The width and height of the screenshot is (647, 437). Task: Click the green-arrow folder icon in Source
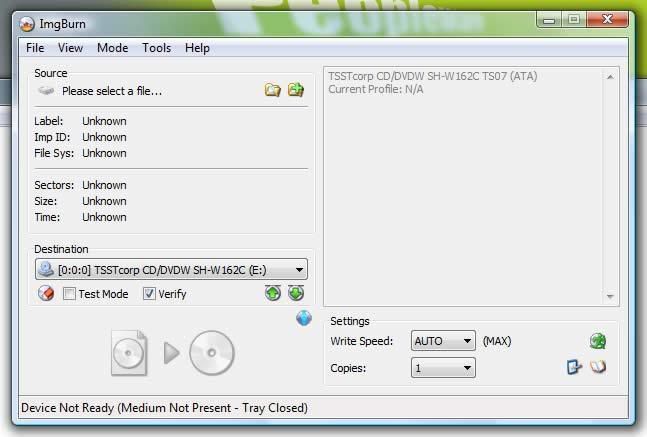(296, 89)
